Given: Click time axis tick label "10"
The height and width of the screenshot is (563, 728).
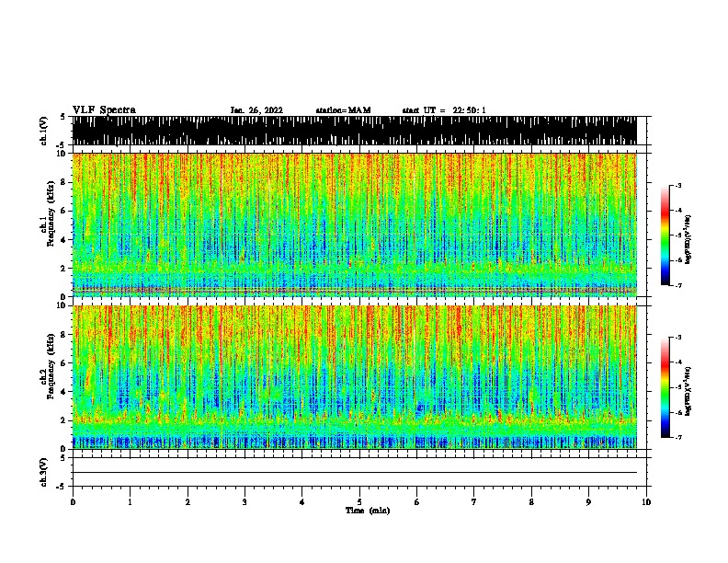Looking at the screenshot, I should pos(646,502).
